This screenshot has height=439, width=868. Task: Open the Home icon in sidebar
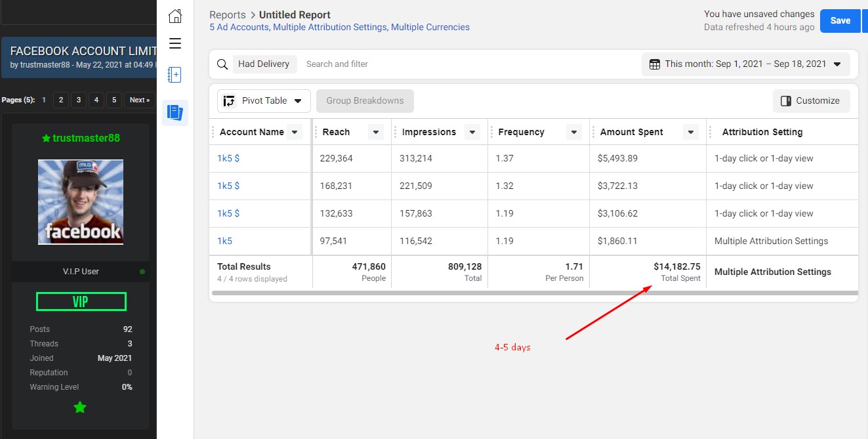(175, 16)
